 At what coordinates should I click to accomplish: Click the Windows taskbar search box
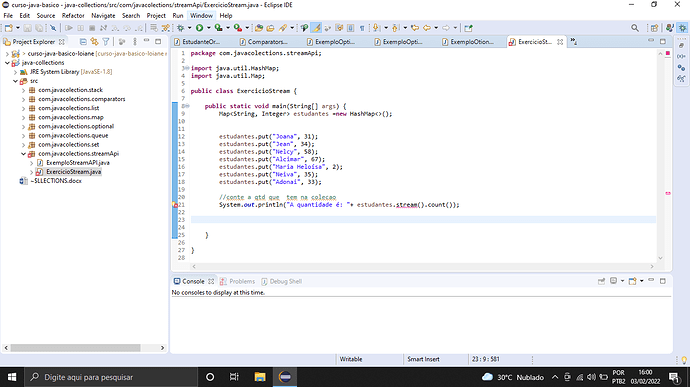point(110,377)
